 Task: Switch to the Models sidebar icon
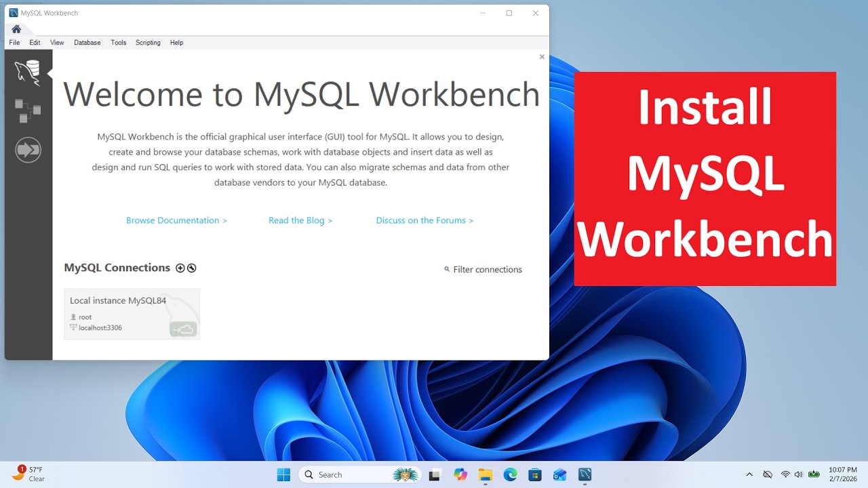pyautogui.click(x=28, y=110)
